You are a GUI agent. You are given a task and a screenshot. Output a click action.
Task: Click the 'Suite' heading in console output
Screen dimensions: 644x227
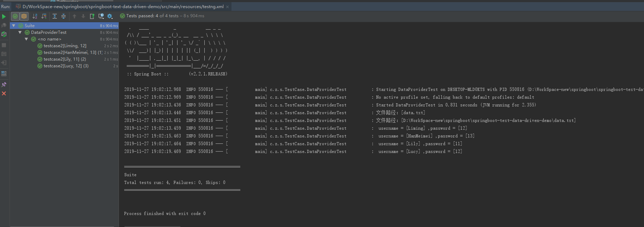[130, 175]
